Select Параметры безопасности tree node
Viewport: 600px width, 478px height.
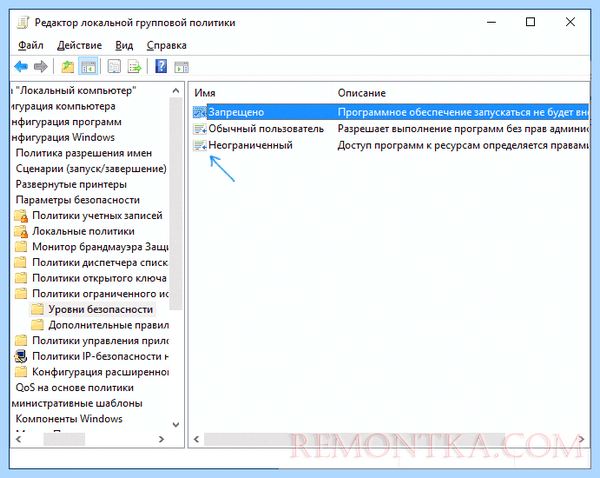pyautogui.click(x=78, y=200)
